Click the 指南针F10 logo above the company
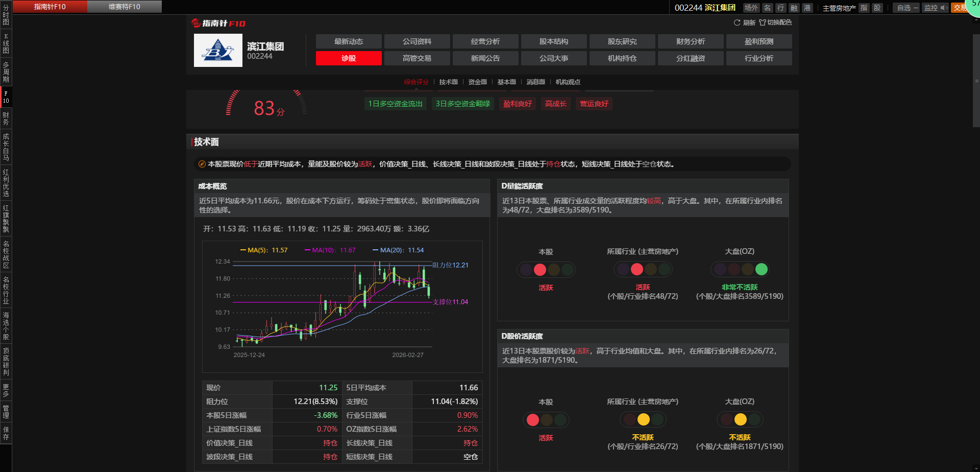This screenshot has width=980, height=472. 218,23
